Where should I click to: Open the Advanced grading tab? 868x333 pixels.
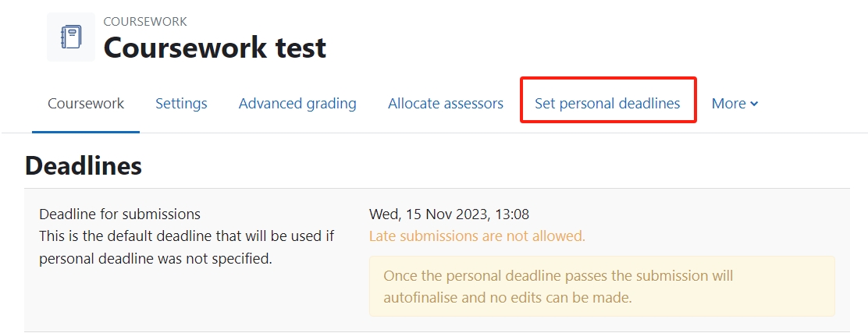[297, 104]
